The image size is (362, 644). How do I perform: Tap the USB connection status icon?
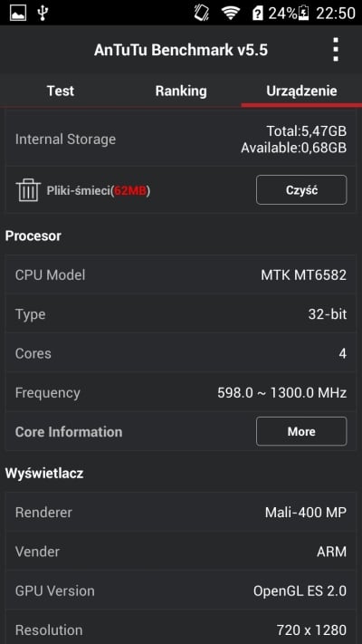[43, 13]
